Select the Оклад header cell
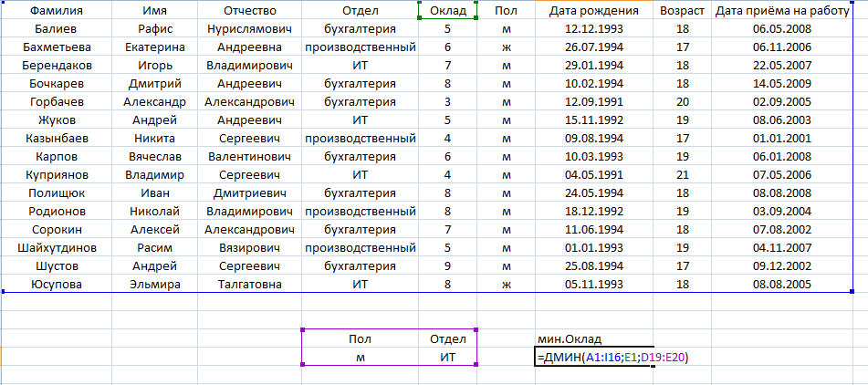Image resolution: width=868 pixels, height=385 pixels. click(447, 11)
